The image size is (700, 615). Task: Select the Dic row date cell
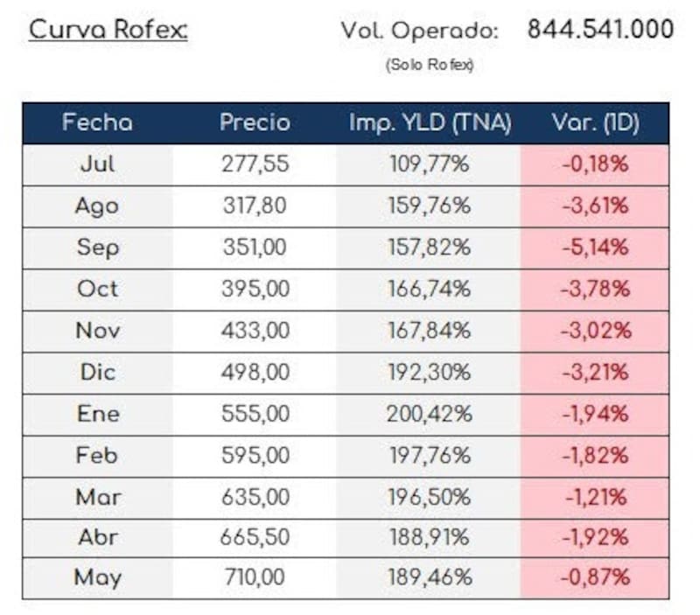[x=97, y=373]
